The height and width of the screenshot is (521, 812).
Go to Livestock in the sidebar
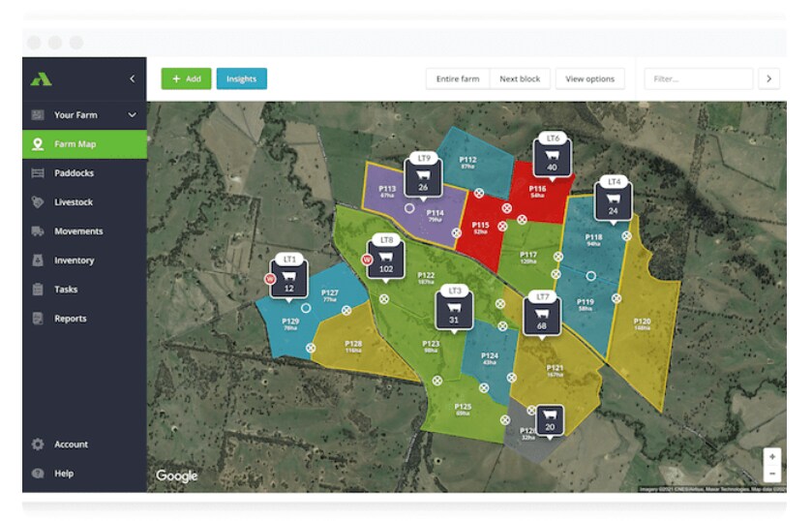click(74, 202)
